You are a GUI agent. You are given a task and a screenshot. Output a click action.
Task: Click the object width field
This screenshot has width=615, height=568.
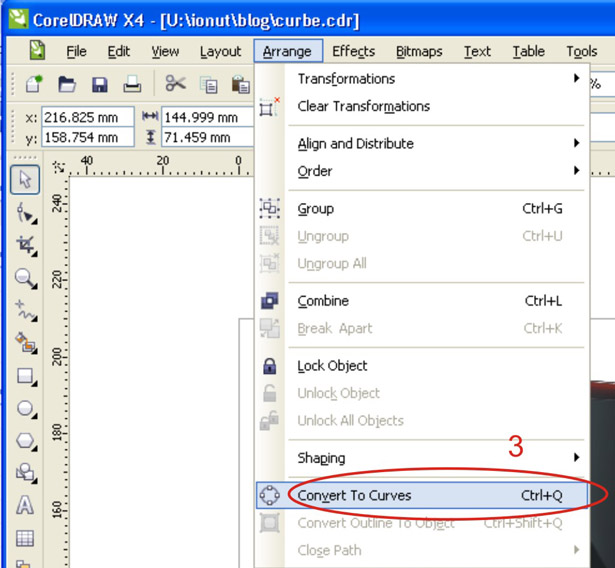tap(208, 117)
